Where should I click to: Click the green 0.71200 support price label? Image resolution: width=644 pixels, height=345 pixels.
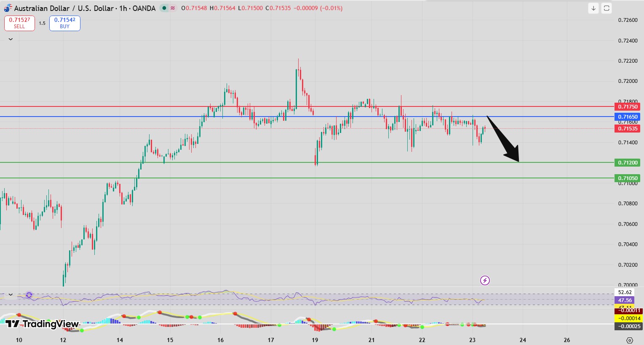click(628, 162)
